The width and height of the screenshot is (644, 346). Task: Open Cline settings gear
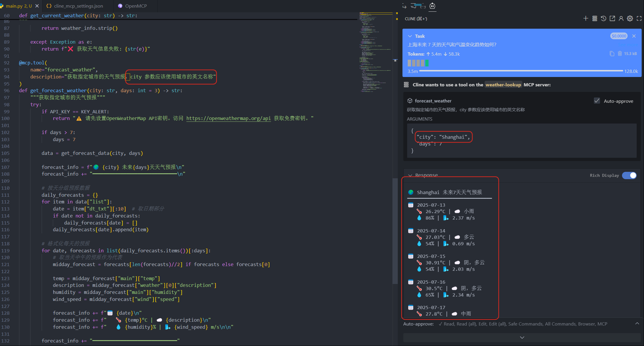tap(630, 18)
